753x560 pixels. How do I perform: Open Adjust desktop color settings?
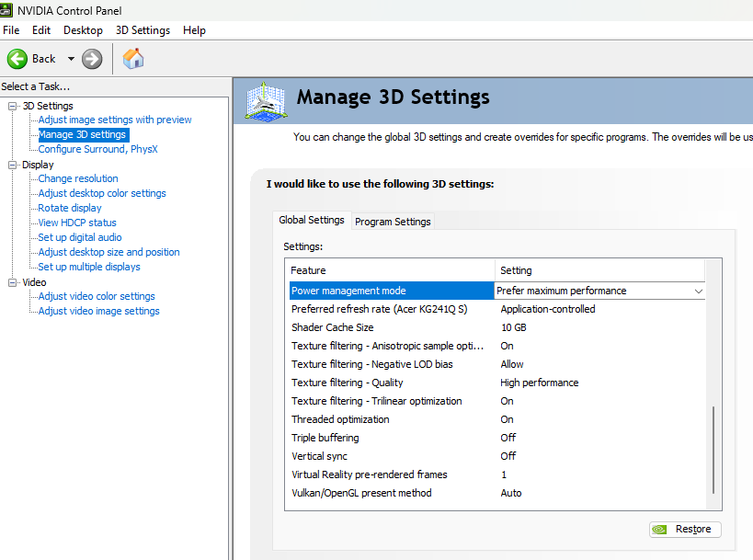(x=102, y=193)
